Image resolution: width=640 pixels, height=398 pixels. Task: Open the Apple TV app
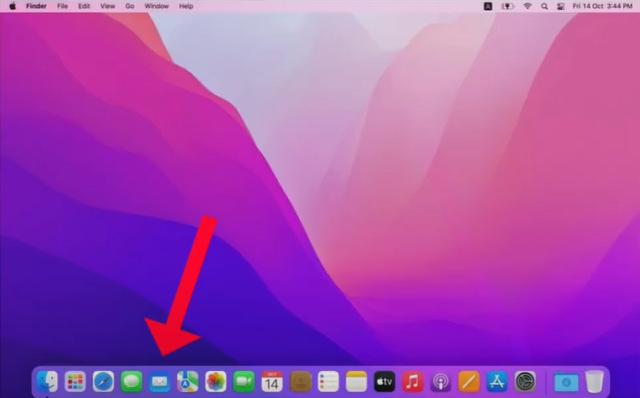pos(384,382)
